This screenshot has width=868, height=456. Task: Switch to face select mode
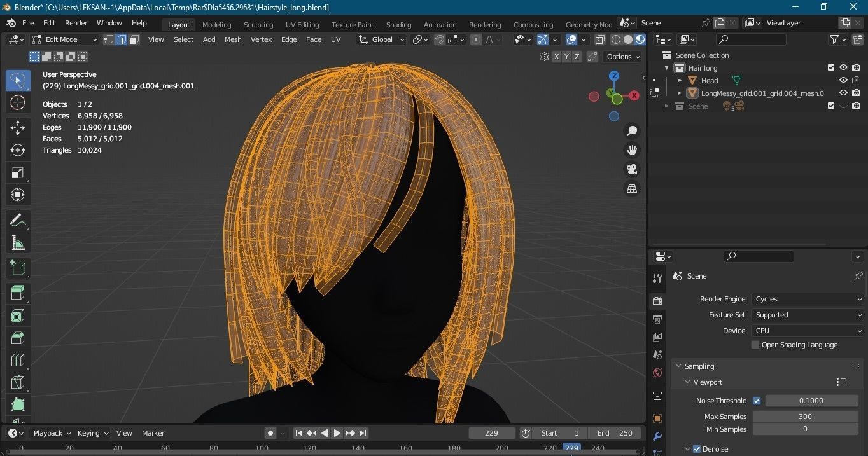(134, 39)
